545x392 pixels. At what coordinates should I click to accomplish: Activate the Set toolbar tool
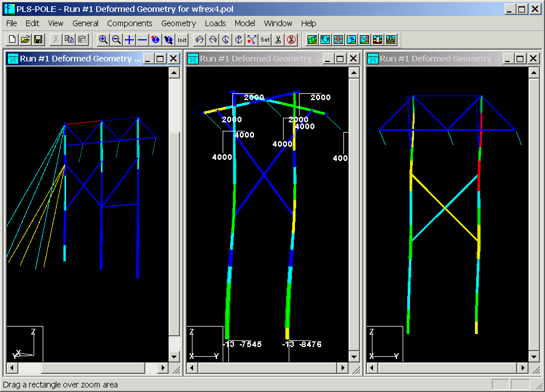(x=264, y=40)
